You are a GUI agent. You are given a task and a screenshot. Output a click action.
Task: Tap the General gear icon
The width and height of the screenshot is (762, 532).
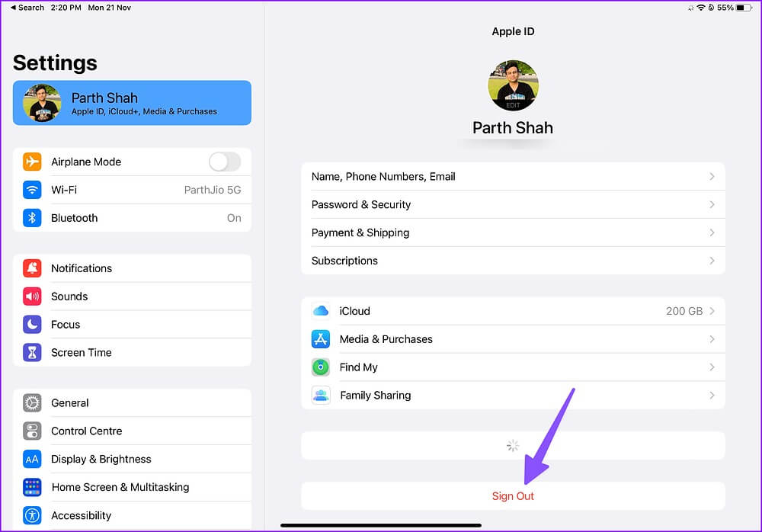click(32, 402)
